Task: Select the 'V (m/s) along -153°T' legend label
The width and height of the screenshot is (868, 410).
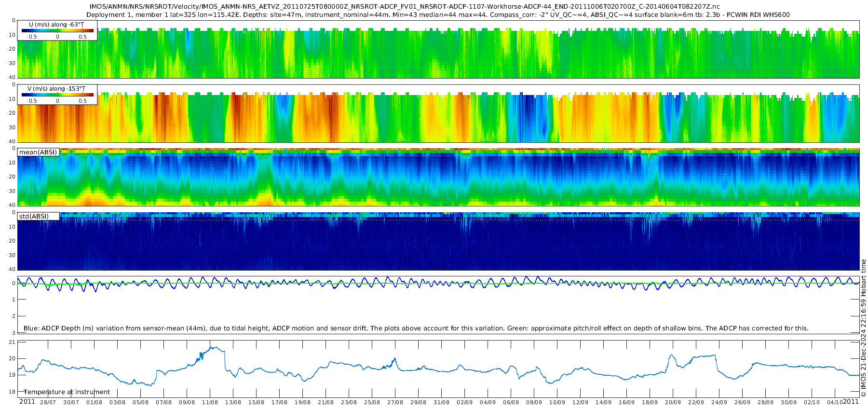Action: click(56, 88)
